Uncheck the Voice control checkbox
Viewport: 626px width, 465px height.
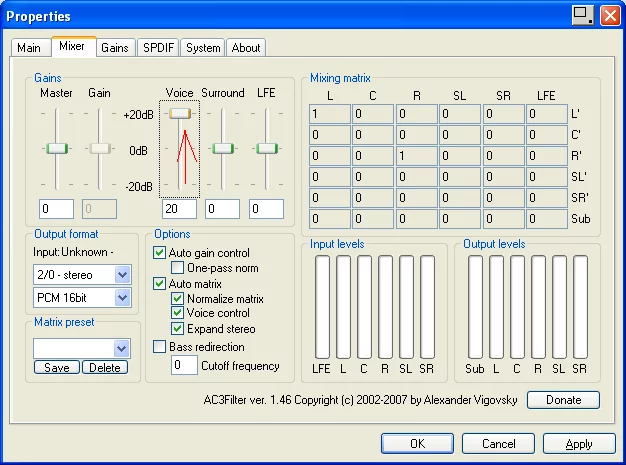pos(178,314)
